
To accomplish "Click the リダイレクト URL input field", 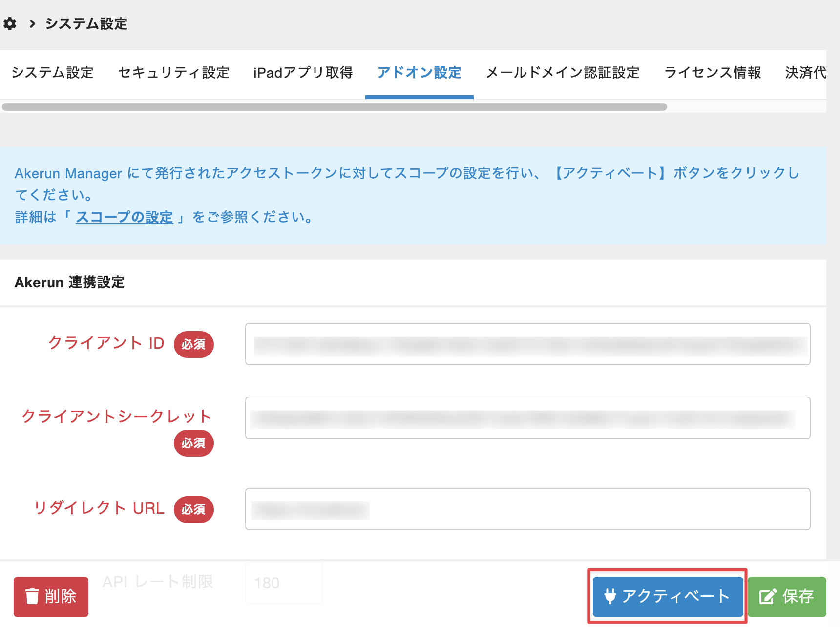I will pyautogui.click(x=527, y=509).
